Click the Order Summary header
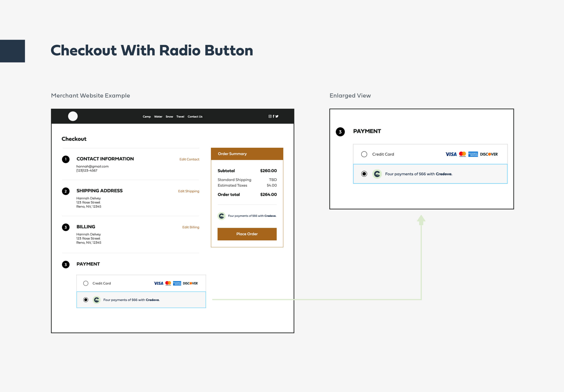564x392 pixels. (x=247, y=154)
